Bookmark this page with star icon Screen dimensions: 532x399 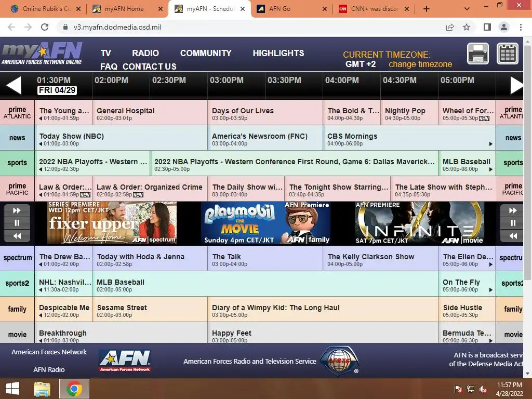pyautogui.click(x=467, y=27)
